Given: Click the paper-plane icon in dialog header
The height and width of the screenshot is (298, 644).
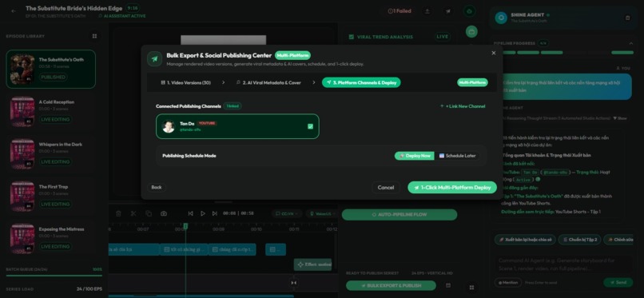Looking at the screenshot, I should (x=154, y=59).
